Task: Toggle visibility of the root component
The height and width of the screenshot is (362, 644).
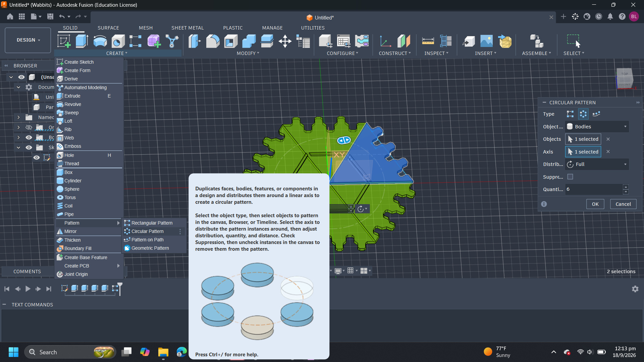Action: click(21, 77)
